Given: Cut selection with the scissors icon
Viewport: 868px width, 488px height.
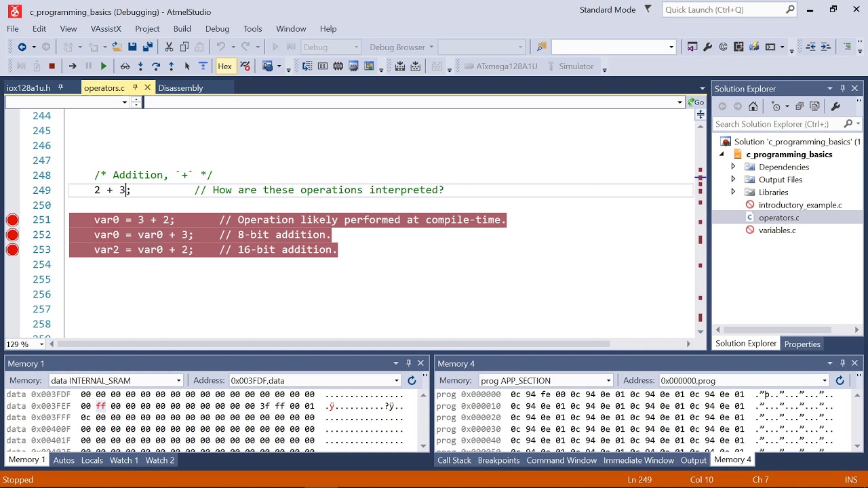Looking at the screenshot, I should click(x=169, y=47).
